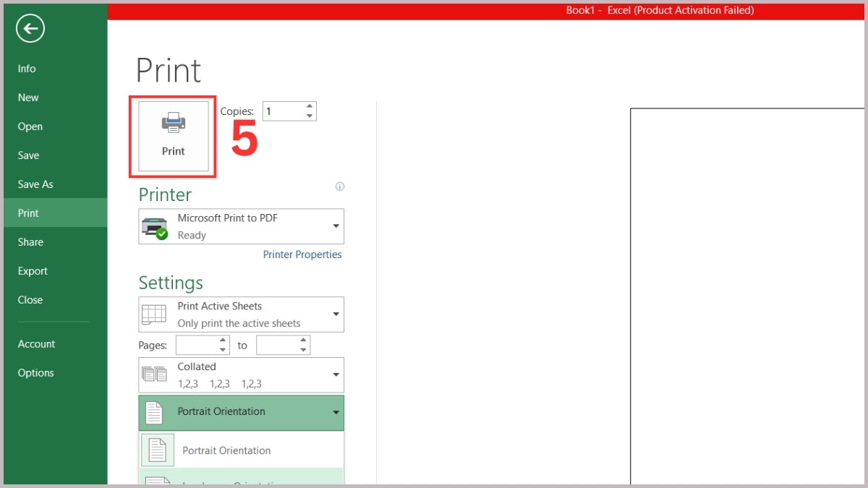Image resolution: width=868 pixels, height=488 pixels.
Task: Select Landscape Orientation from the list
Action: tap(239, 483)
